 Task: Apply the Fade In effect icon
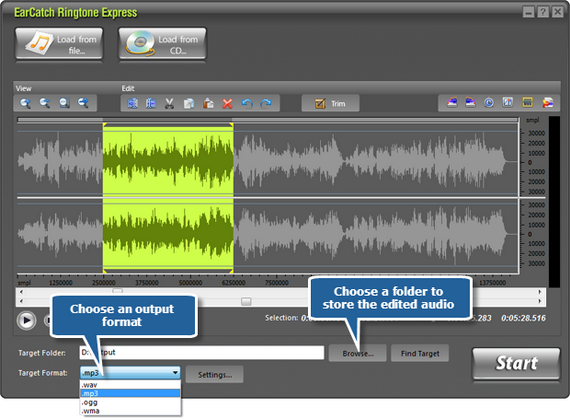452,103
